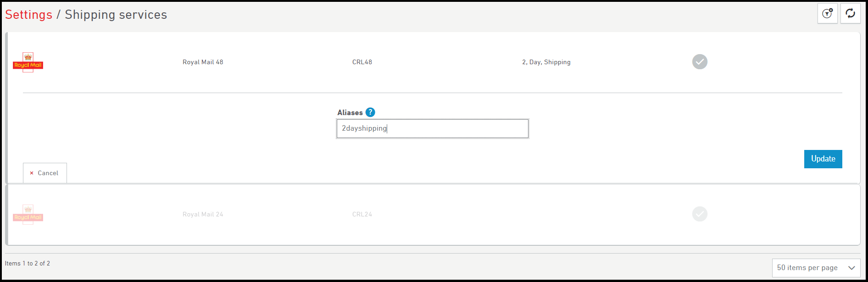868x282 pixels.
Task: Click the Aliases help question mark icon
Action: click(370, 112)
